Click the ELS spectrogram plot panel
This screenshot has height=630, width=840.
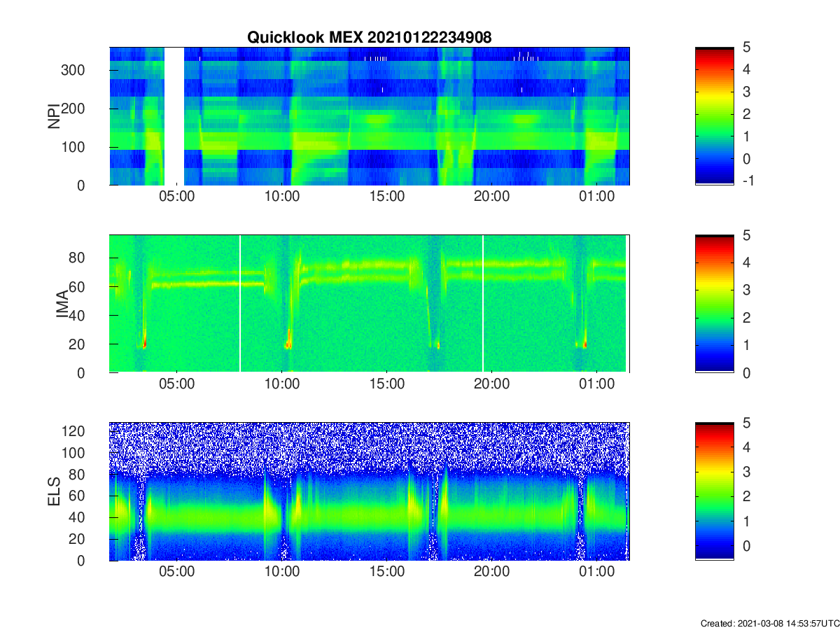coord(370,491)
